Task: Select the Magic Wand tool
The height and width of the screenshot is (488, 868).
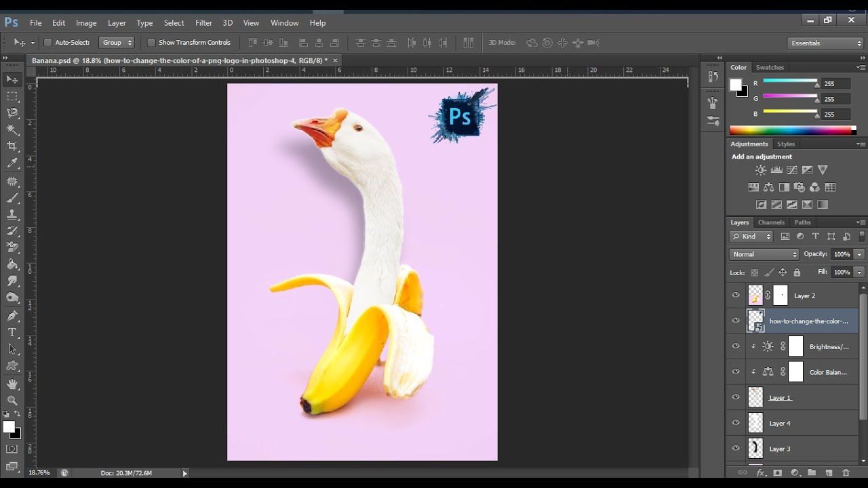Action: pos(12,129)
